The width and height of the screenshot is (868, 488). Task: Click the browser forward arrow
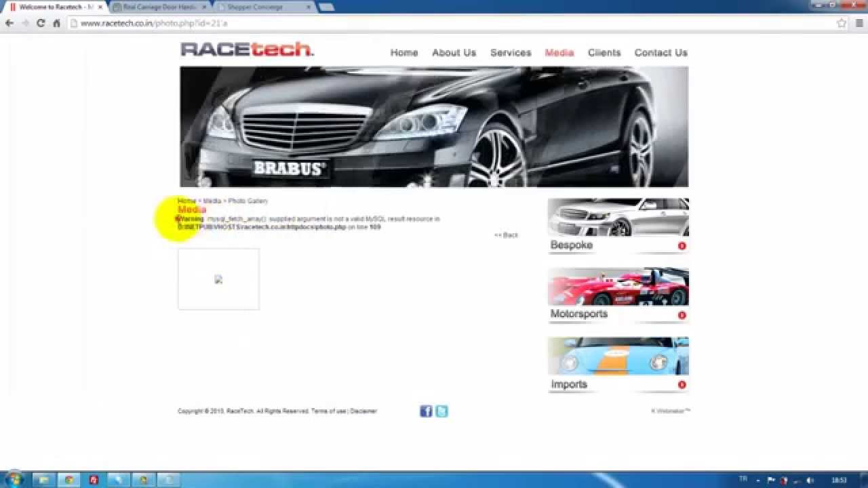pyautogui.click(x=25, y=23)
